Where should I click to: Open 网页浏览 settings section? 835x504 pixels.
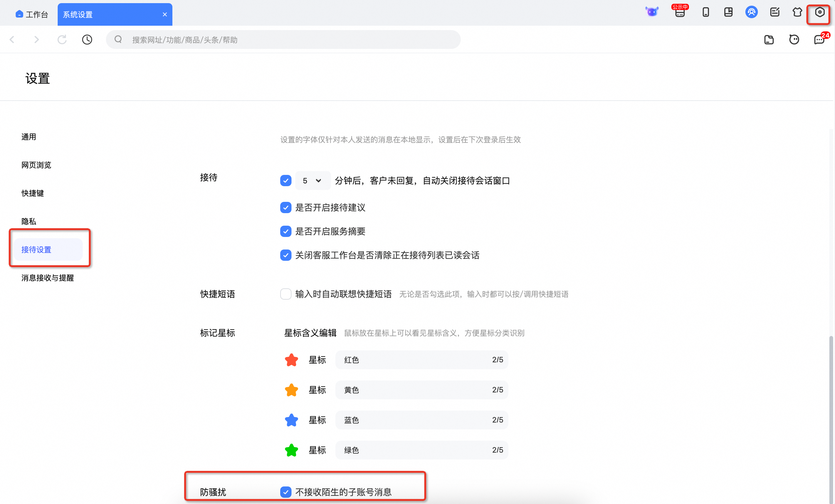[36, 165]
